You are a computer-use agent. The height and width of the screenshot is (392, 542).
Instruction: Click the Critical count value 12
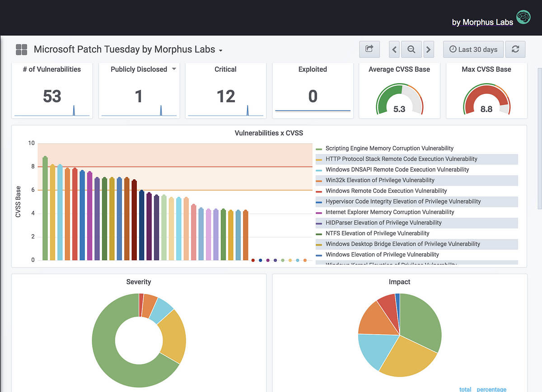pos(225,96)
